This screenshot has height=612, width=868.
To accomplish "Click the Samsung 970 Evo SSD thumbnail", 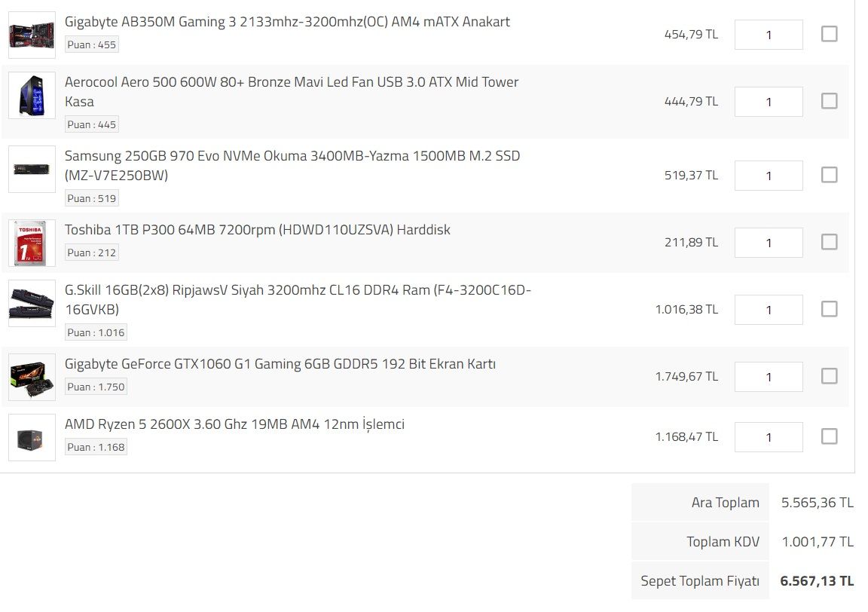I will 31,169.
